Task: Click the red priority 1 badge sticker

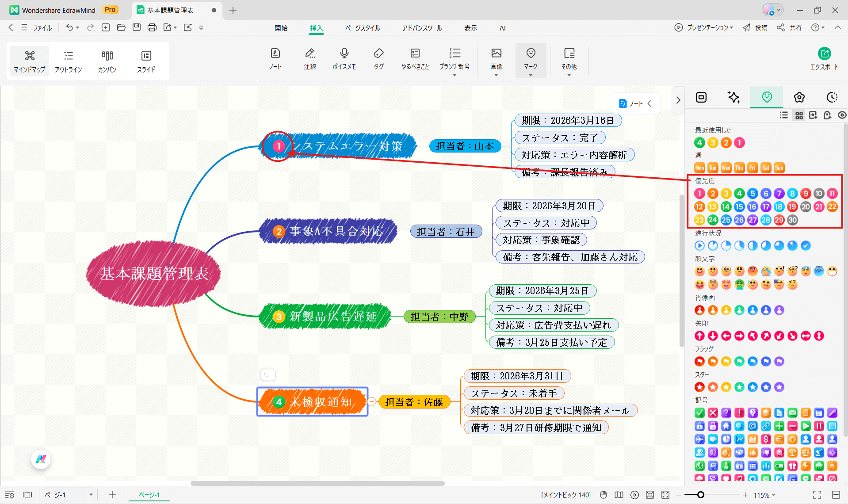Action: pyautogui.click(x=699, y=193)
